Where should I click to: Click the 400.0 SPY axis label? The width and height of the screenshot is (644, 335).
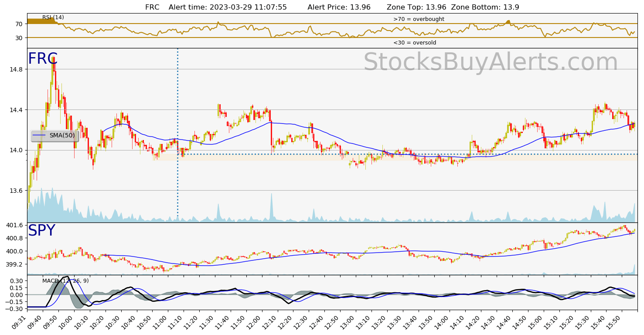pos(14,251)
